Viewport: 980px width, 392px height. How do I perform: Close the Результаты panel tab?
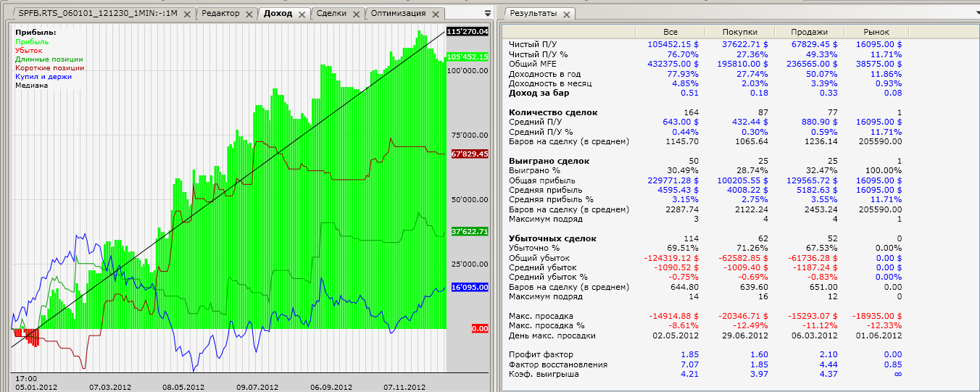coord(566,14)
